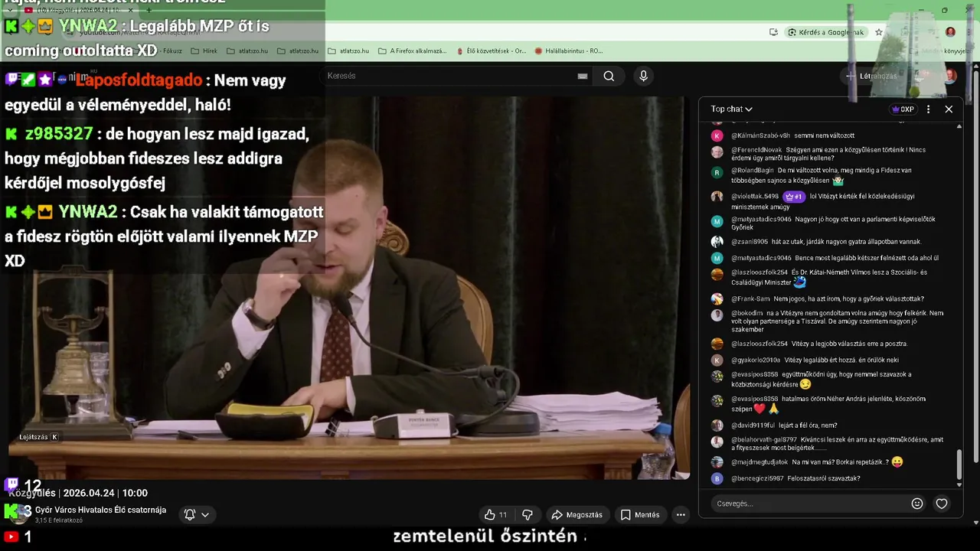
Task: Open the browser profile avatar
Action: [950, 32]
